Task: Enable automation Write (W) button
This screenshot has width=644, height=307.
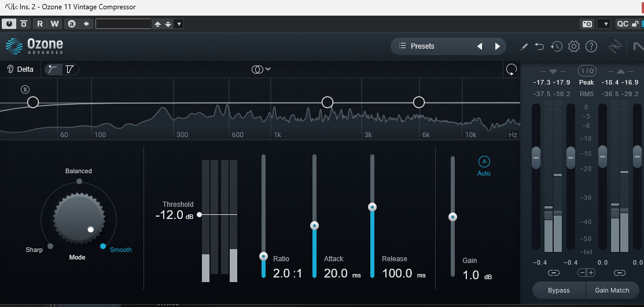Action: 54,24
